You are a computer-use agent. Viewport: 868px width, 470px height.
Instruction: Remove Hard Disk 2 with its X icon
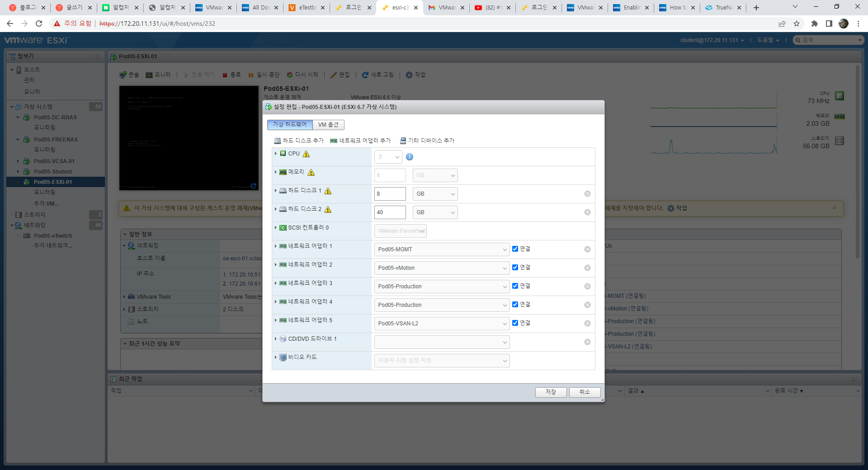tap(587, 212)
